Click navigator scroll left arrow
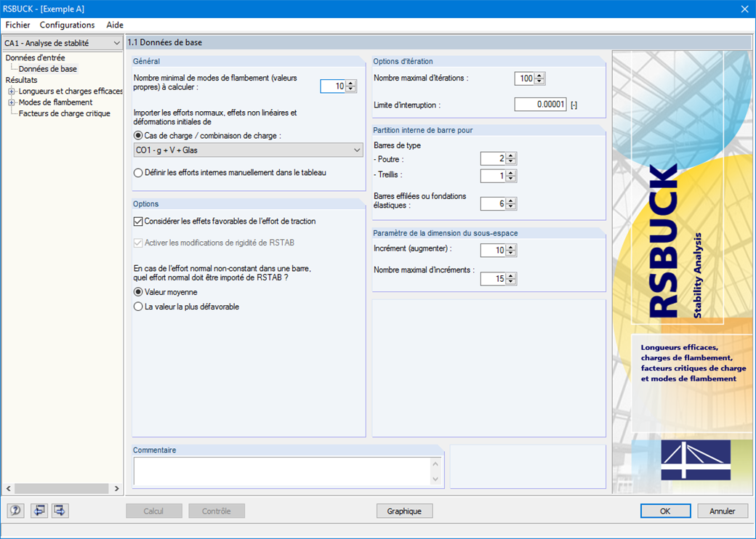 8,488
